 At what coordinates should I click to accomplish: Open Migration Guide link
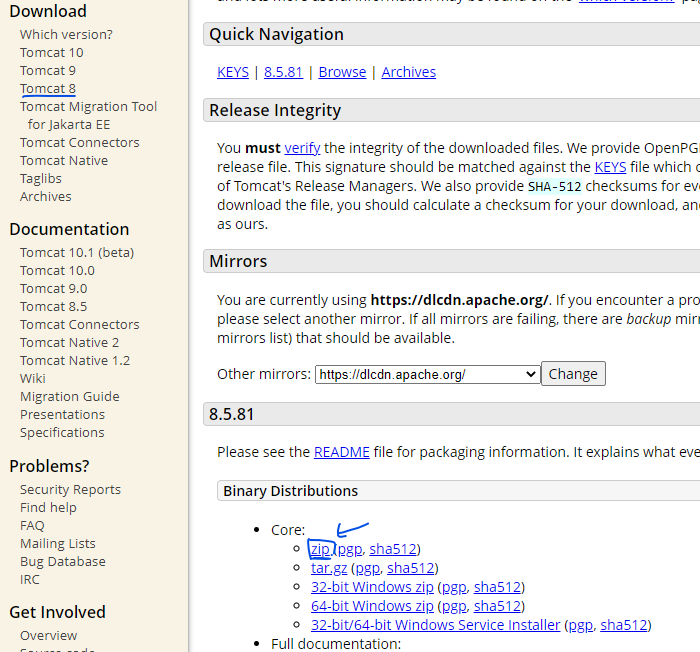pyautogui.click(x=70, y=397)
